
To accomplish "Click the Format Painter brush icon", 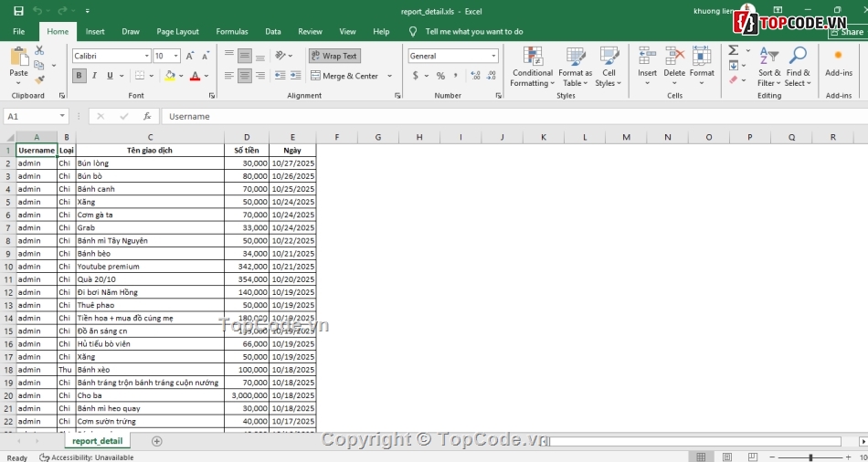I will 39,79.
